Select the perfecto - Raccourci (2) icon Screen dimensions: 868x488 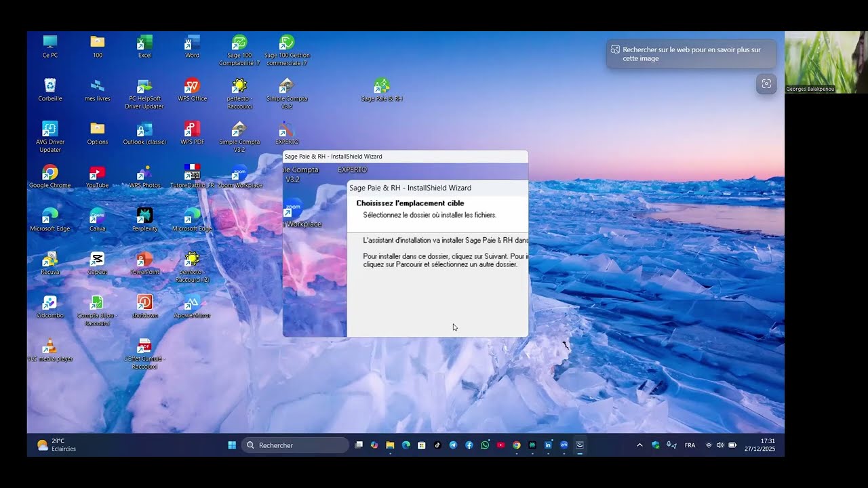pyautogui.click(x=193, y=267)
